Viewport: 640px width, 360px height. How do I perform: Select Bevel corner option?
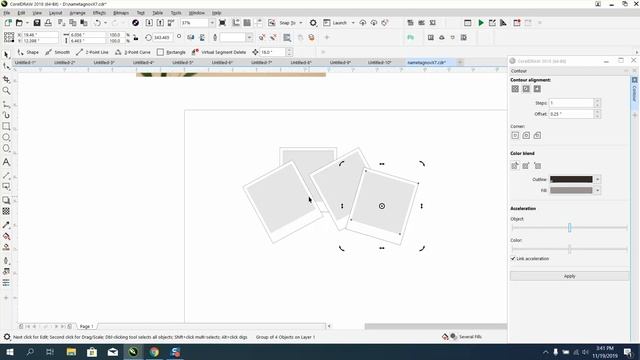pyautogui.click(x=537, y=135)
